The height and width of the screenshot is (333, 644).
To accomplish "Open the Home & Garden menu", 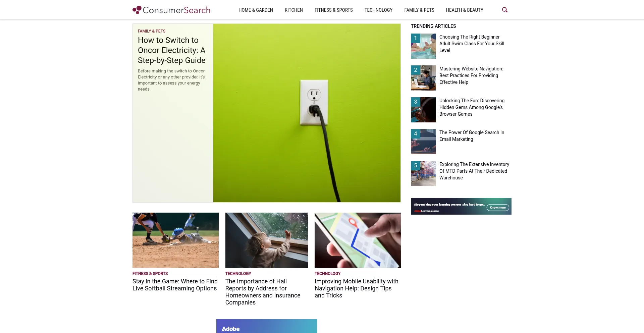I will tap(256, 10).
